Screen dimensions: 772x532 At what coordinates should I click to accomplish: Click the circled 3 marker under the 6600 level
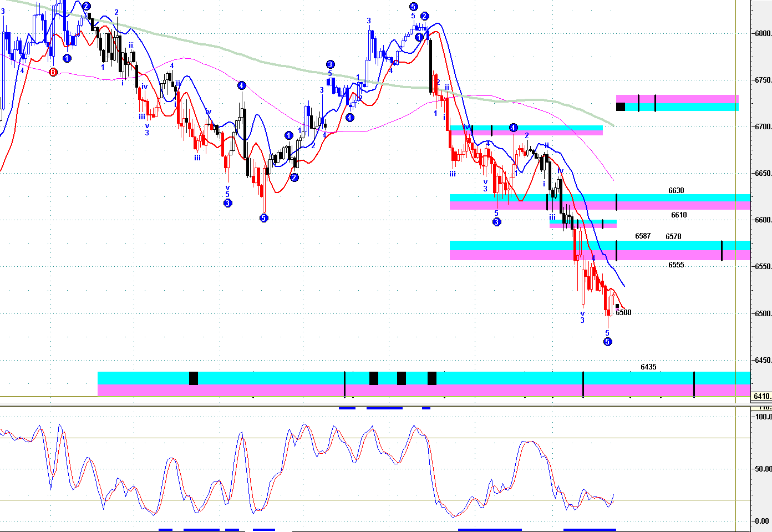pos(496,222)
